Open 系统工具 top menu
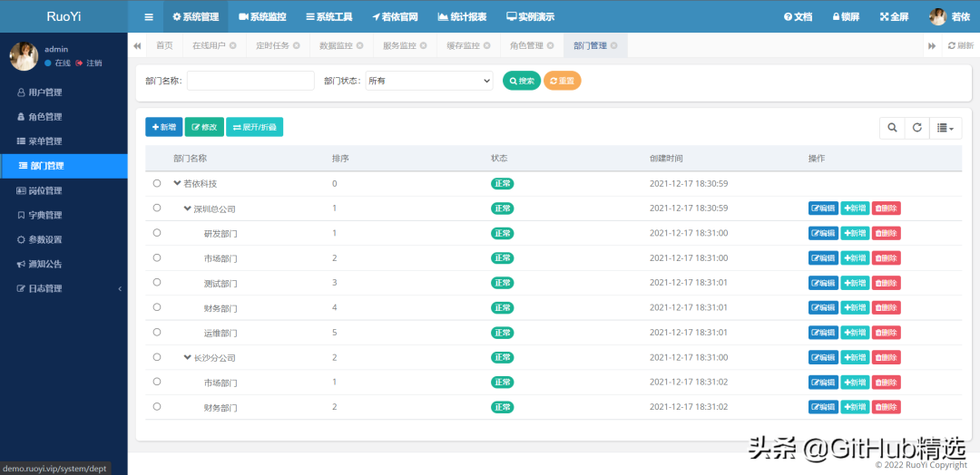Image resolution: width=980 pixels, height=475 pixels. pos(329,17)
